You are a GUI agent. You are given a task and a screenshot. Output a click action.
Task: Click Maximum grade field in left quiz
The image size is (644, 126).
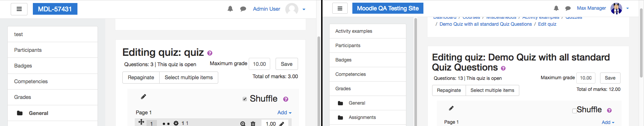pyautogui.click(x=259, y=64)
